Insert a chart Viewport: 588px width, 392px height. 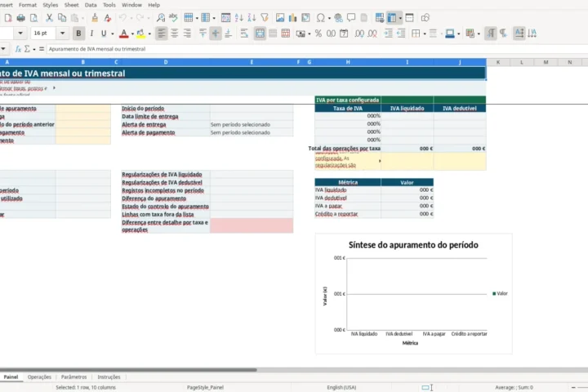(x=293, y=18)
